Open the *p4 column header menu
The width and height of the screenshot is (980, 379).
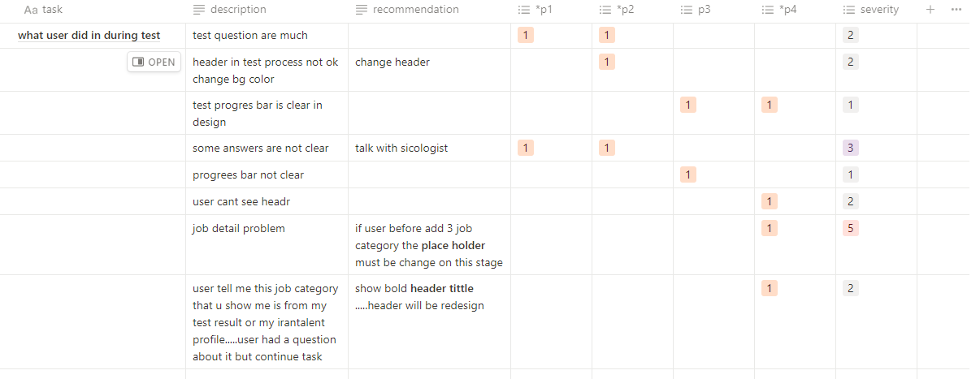(787, 10)
